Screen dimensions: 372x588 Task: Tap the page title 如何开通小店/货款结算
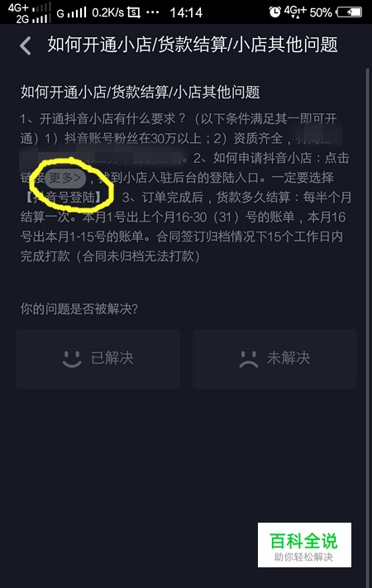193,45
